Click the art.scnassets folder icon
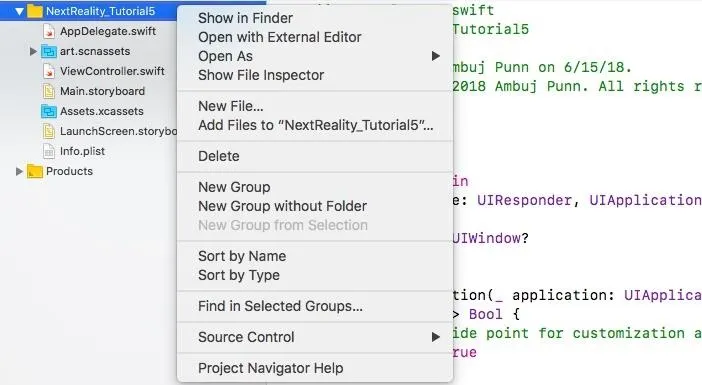 tap(49, 51)
